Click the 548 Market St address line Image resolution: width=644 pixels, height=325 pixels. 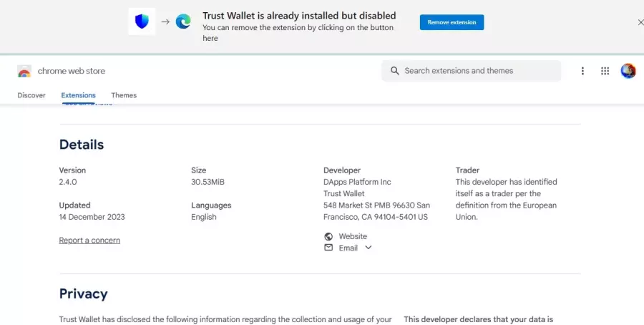coord(376,205)
